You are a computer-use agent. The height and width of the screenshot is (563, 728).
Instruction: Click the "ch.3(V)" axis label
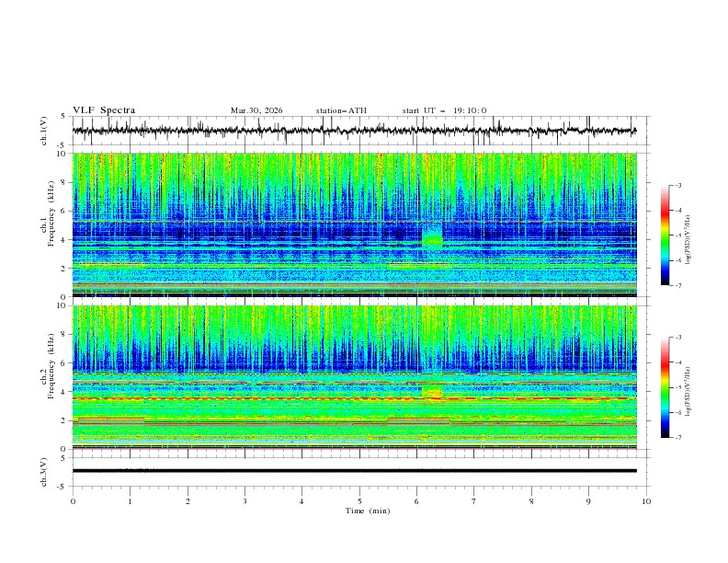[44, 472]
